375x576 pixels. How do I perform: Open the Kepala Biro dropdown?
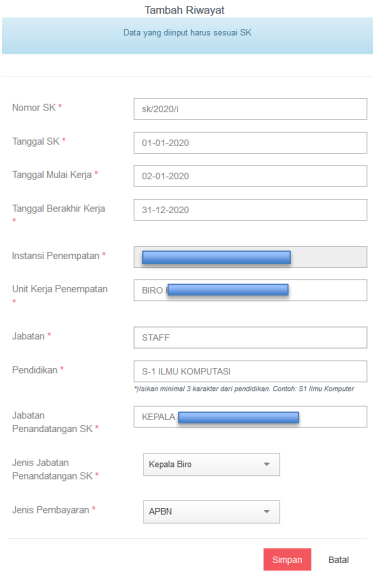[211, 464]
